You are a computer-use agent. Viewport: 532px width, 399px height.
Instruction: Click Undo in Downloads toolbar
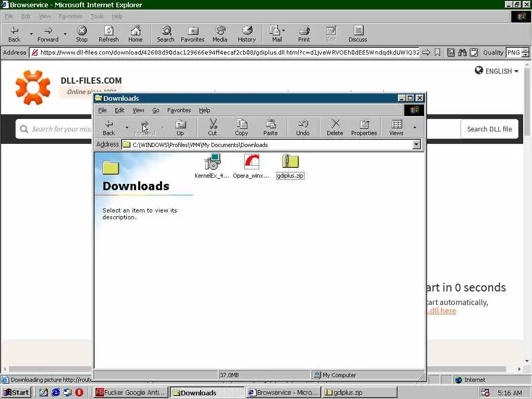tap(303, 128)
